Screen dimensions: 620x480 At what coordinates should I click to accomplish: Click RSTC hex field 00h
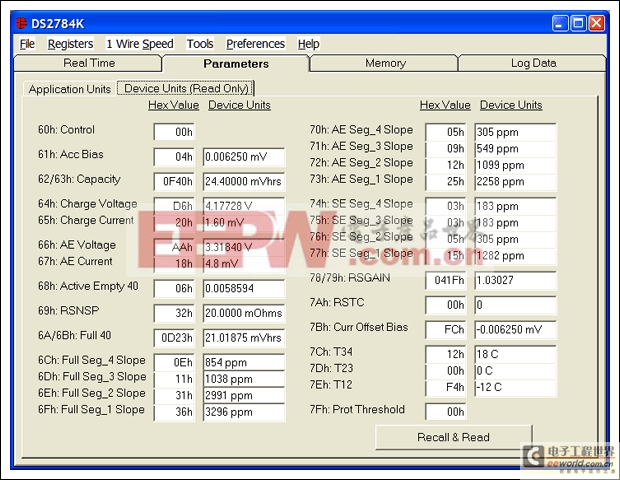click(446, 305)
